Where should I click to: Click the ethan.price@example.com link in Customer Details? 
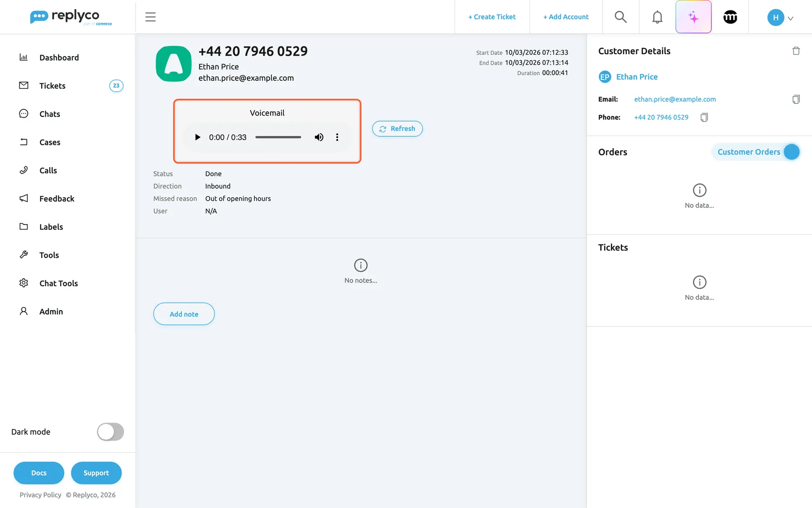[x=675, y=99]
